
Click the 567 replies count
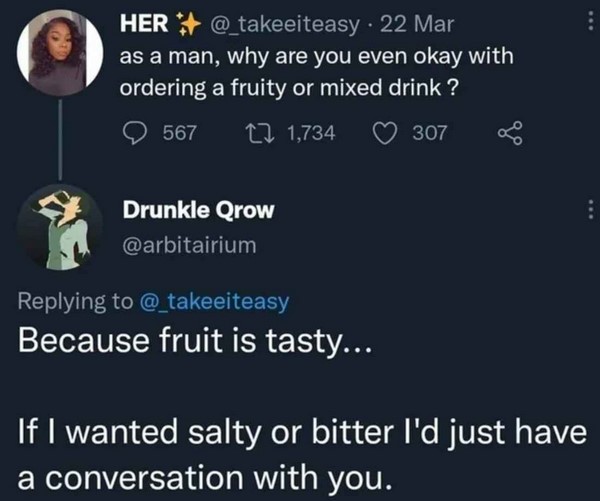[x=179, y=133]
